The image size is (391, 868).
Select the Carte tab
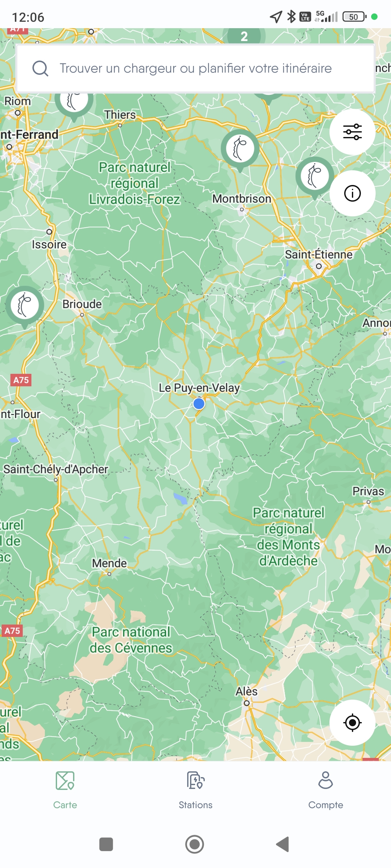coord(65,790)
